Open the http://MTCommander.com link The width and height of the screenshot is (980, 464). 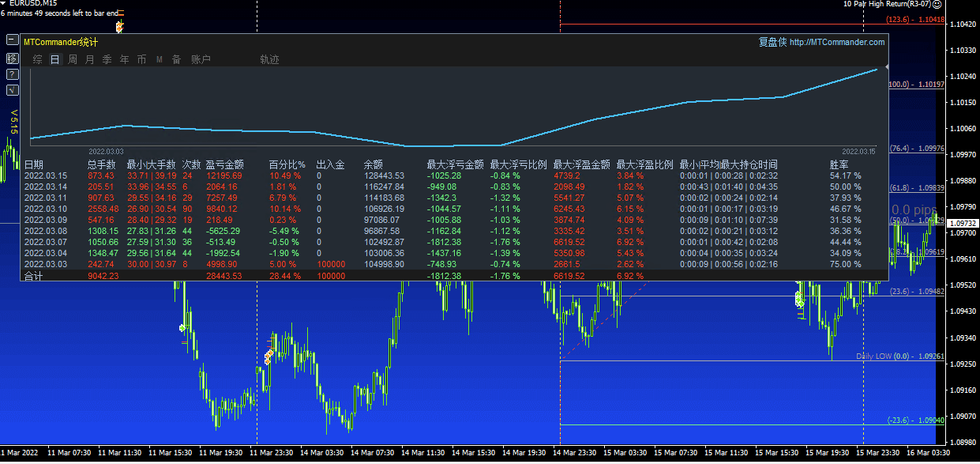tap(836, 43)
